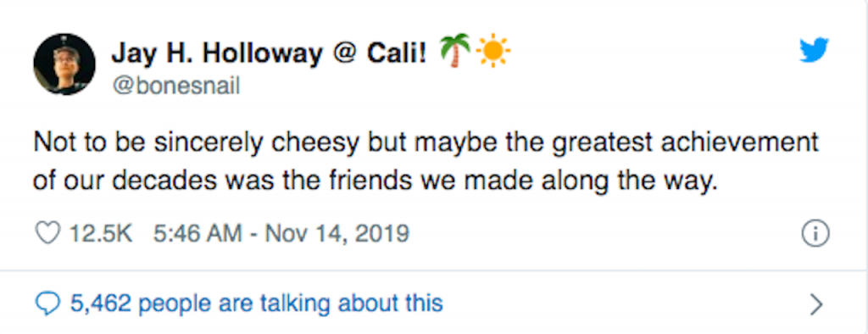Click the 5,462 number in the footer
The width and height of the screenshot is (868, 334).
[x=101, y=303]
